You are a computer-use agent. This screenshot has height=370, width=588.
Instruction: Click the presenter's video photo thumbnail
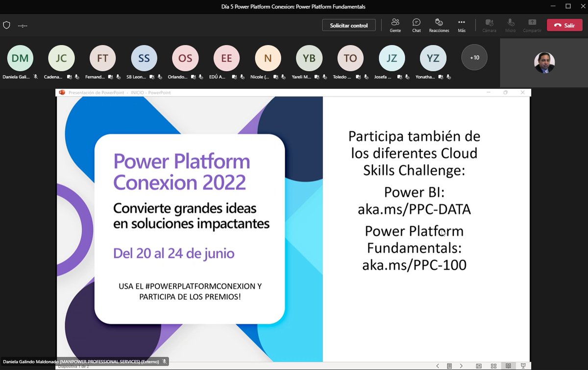[544, 63]
